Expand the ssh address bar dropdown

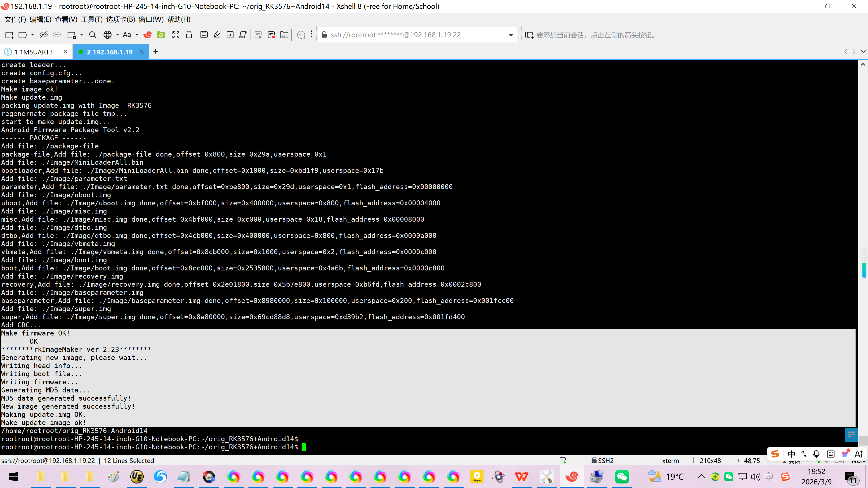pos(511,35)
